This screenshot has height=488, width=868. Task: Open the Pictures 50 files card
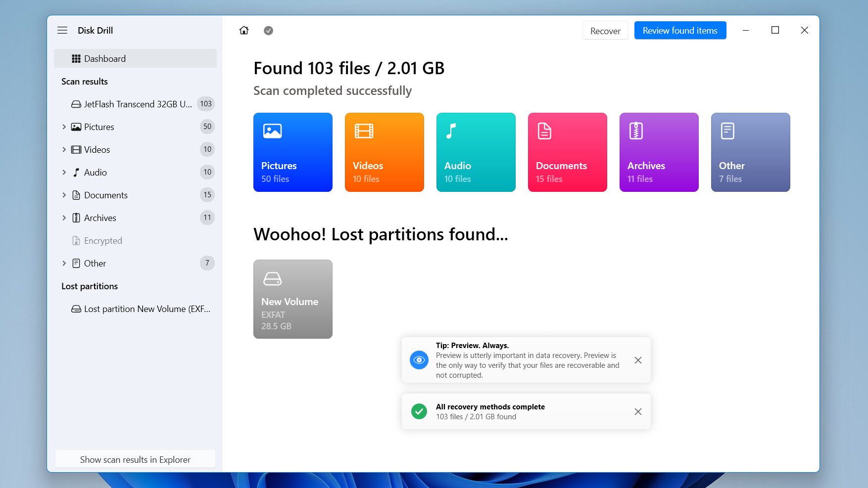point(293,152)
